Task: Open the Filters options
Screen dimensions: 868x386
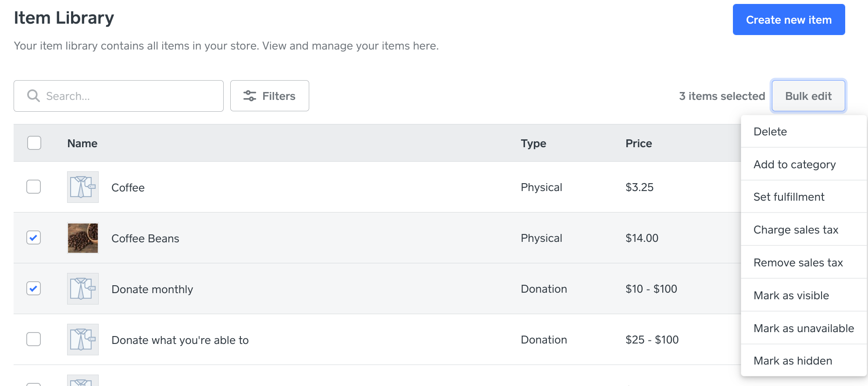Action: point(270,96)
